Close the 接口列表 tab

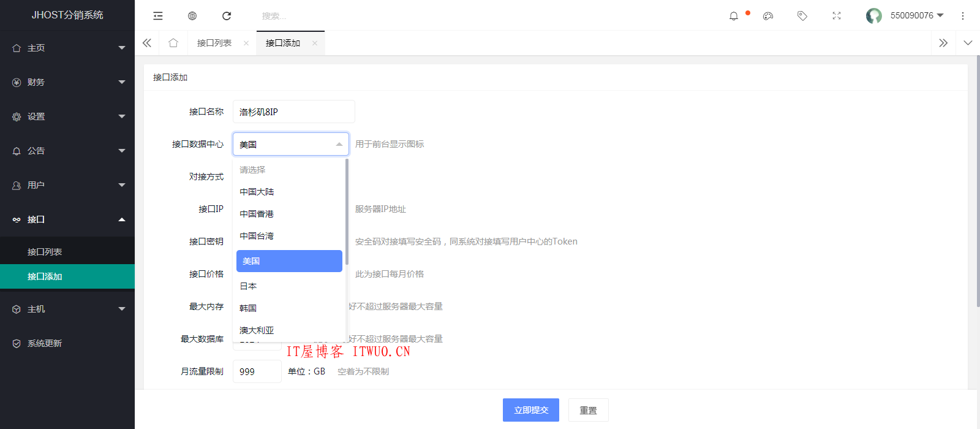click(246, 43)
